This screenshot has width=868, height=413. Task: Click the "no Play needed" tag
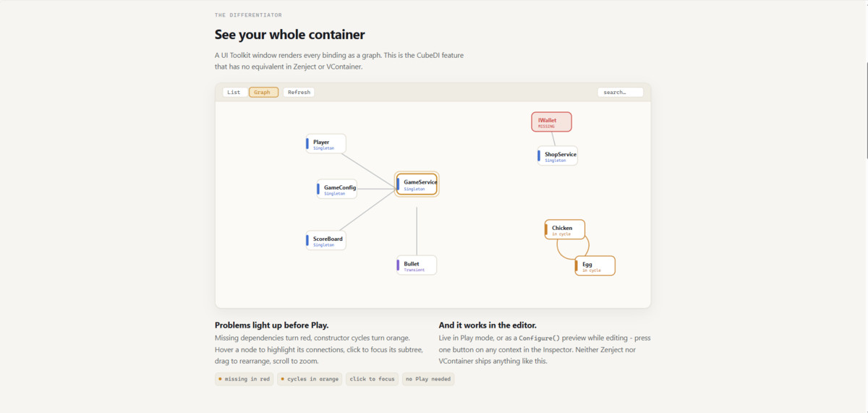tap(427, 379)
